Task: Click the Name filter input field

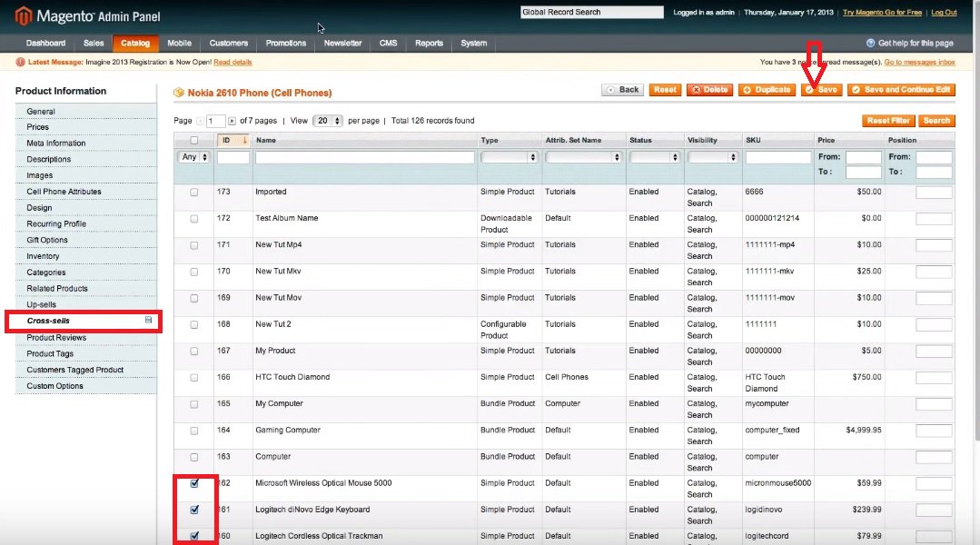Action: pos(365,157)
